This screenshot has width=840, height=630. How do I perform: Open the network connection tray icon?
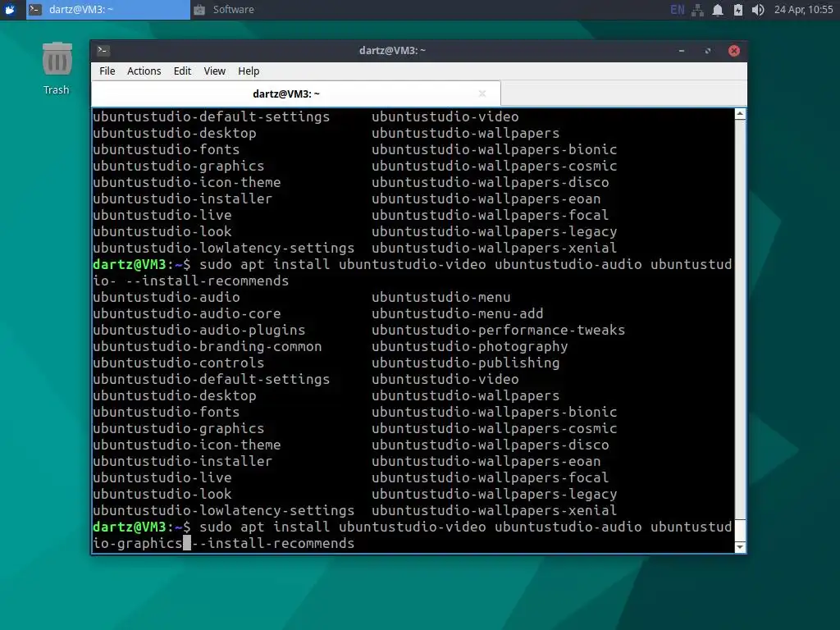pyautogui.click(x=697, y=10)
